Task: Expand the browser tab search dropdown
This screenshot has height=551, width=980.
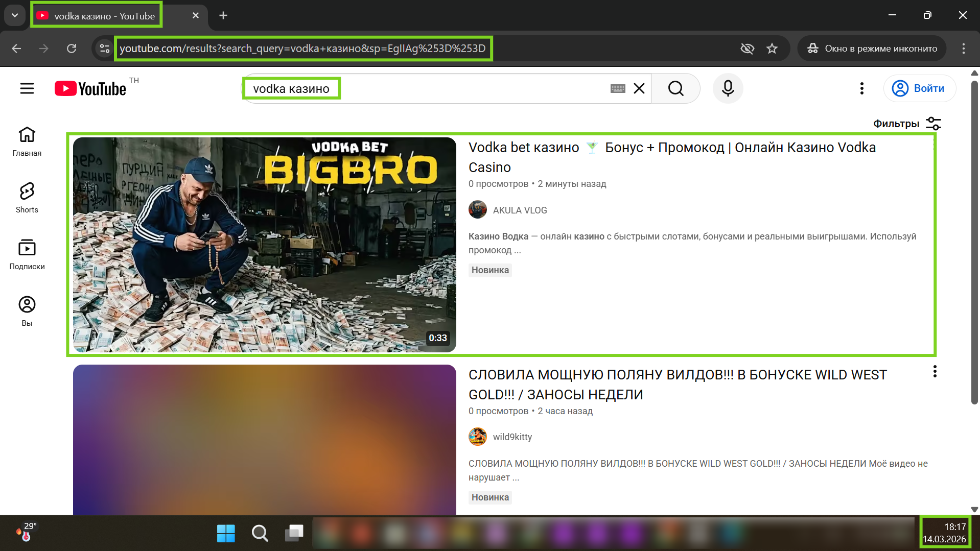Action: [15, 15]
